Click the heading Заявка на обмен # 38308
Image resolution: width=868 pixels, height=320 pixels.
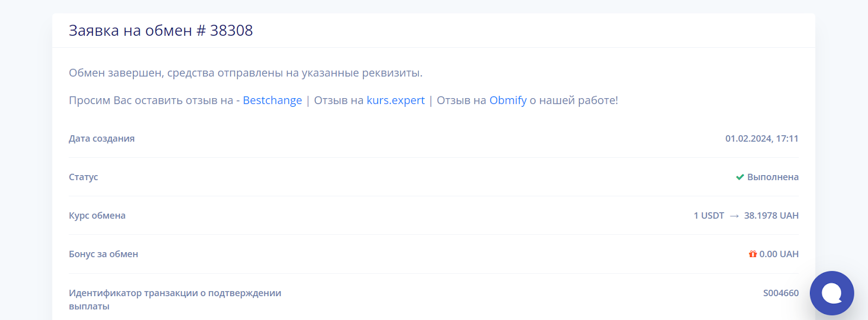161,30
